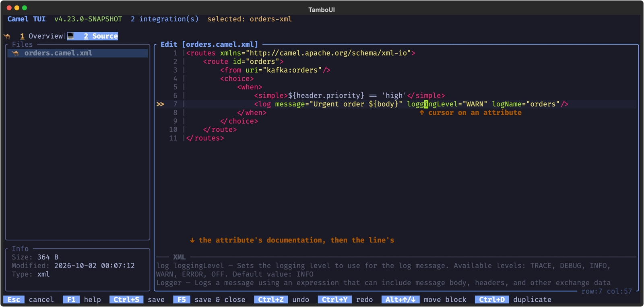Click the route id="orders" line
This screenshot has height=307, width=644.
coord(243,62)
